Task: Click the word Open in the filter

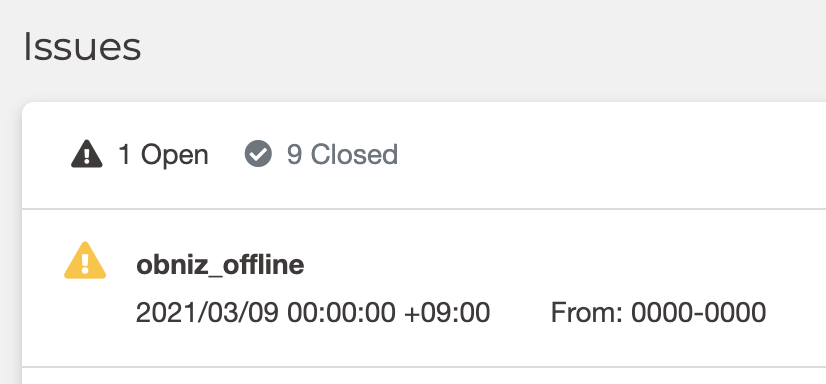Action: 174,155
